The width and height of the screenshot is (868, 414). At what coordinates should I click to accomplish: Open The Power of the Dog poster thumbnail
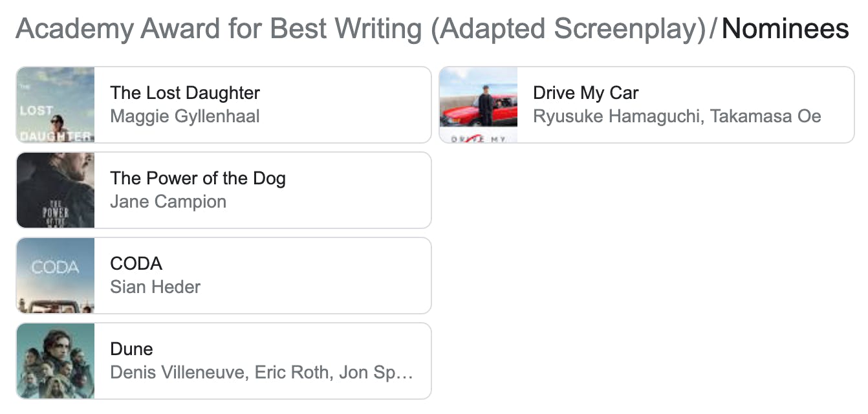(56, 190)
